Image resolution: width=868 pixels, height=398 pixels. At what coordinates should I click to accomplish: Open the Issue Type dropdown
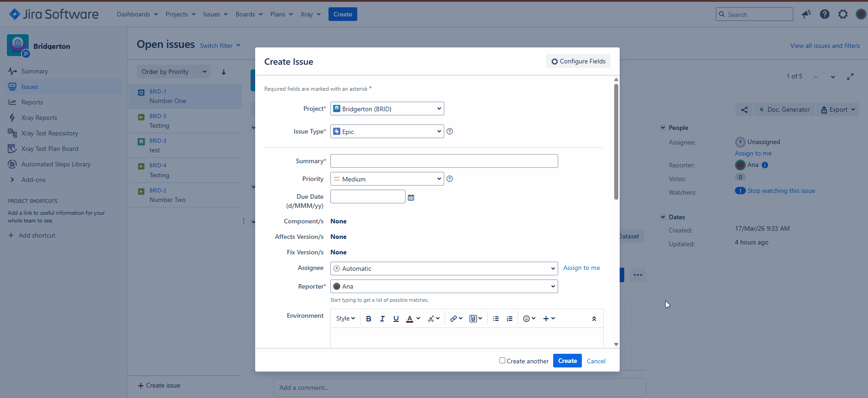point(387,131)
